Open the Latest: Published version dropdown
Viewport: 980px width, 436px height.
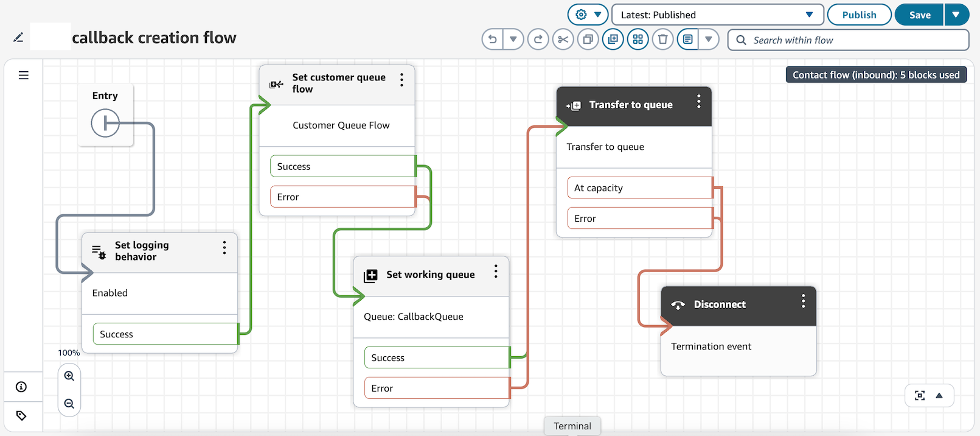pos(717,15)
